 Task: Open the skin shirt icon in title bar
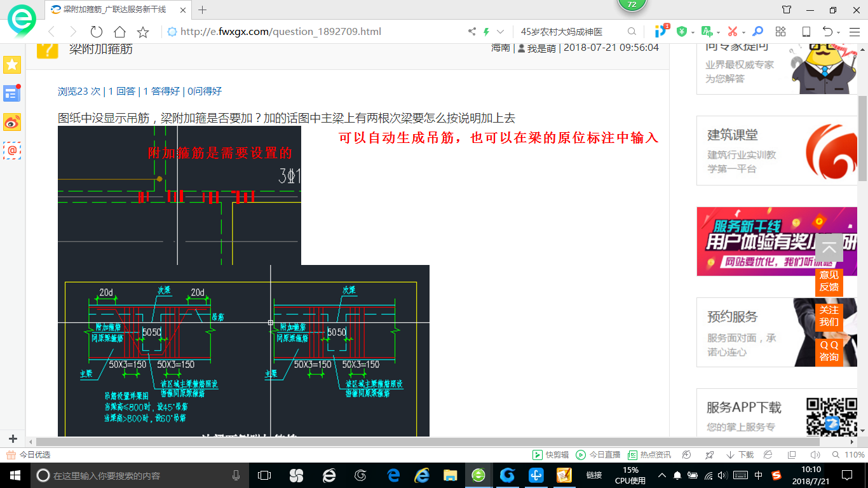[787, 10]
